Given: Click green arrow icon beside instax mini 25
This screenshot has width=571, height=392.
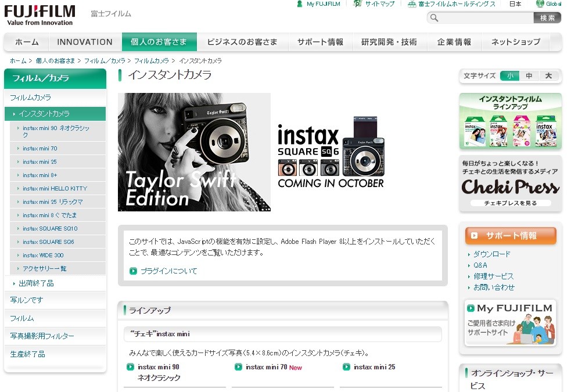Looking at the screenshot, I should point(346,367).
